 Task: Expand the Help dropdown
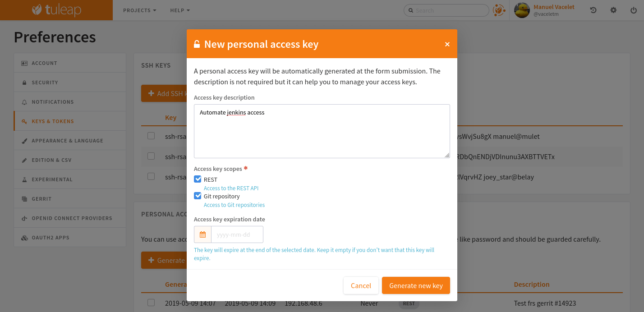(179, 10)
